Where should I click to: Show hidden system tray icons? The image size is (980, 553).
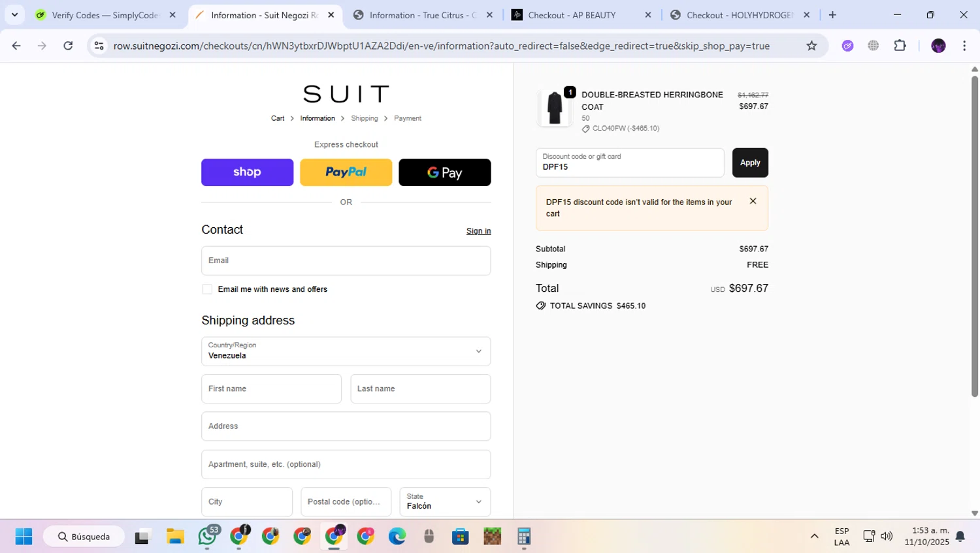pyautogui.click(x=814, y=537)
